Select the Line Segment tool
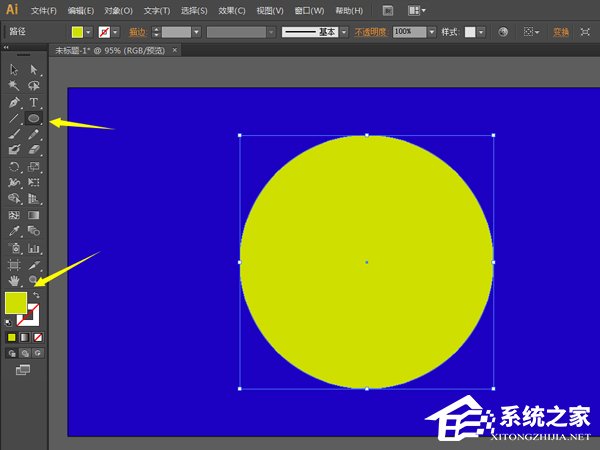This screenshot has width=600, height=450. tap(14, 118)
